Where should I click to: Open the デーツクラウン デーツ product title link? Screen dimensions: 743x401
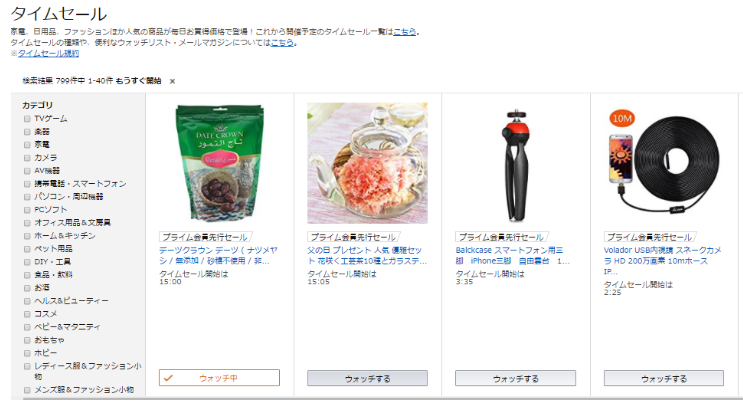point(218,255)
